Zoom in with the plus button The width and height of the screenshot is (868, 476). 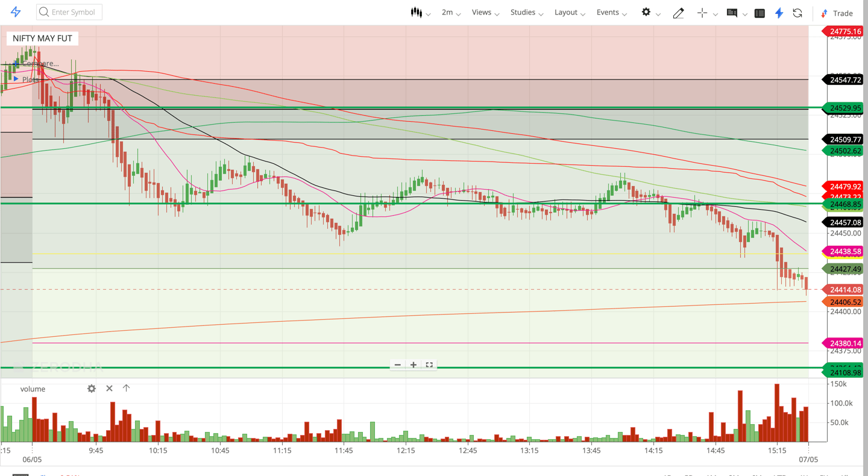click(x=414, y=365)
